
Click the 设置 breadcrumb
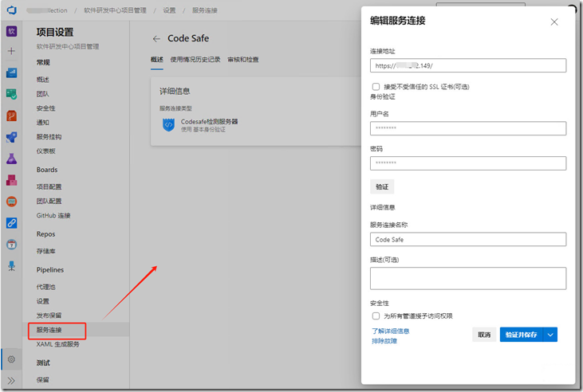[x=169, y=10]
